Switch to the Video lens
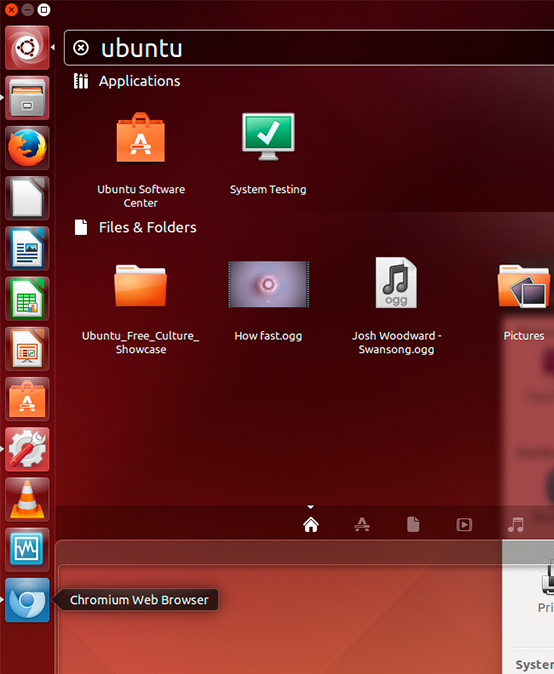 [x=464, y=524]
